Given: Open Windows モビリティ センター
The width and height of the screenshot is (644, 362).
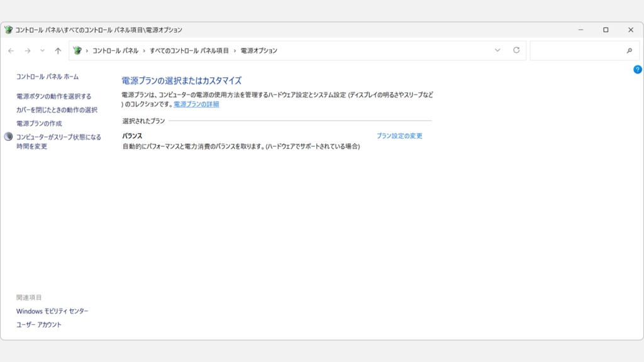Looking at the screenshot, I should (52, 310).
